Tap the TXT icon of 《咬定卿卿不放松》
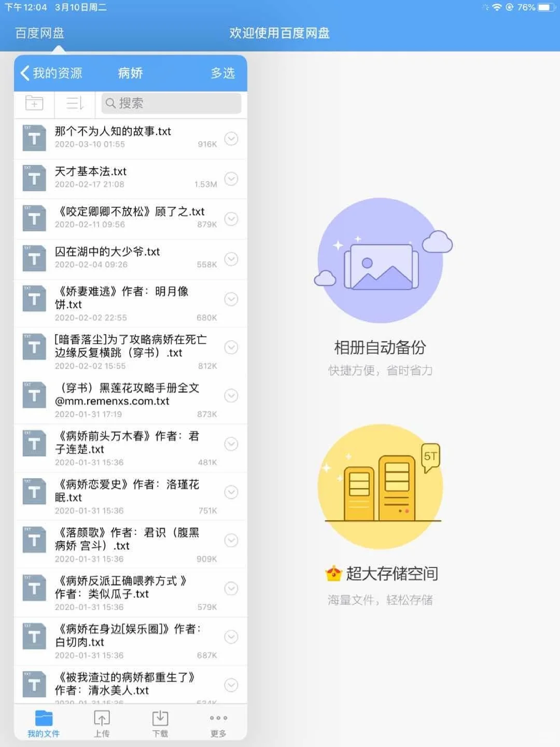This screenshot has height=747, width=560. [34, 218]
